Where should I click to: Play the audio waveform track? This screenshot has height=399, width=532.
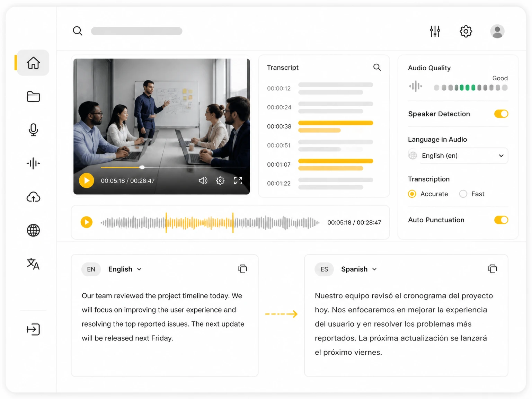(x=87, y=222)
